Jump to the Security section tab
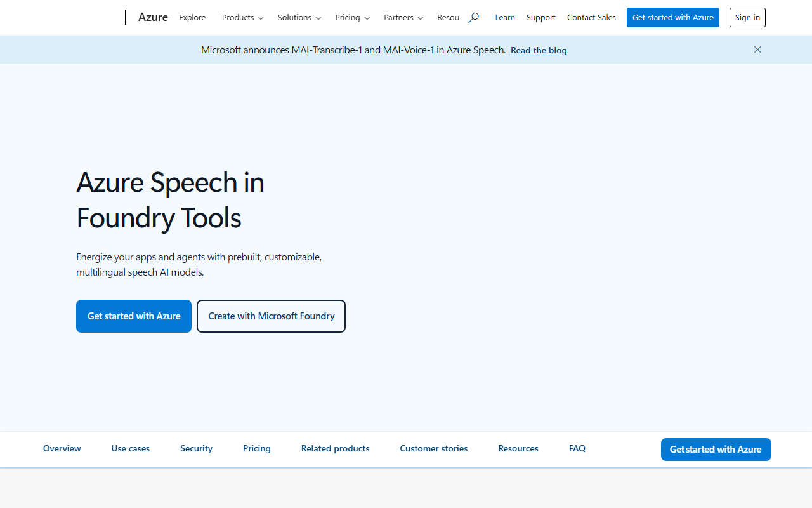 [x=196, y=448]
